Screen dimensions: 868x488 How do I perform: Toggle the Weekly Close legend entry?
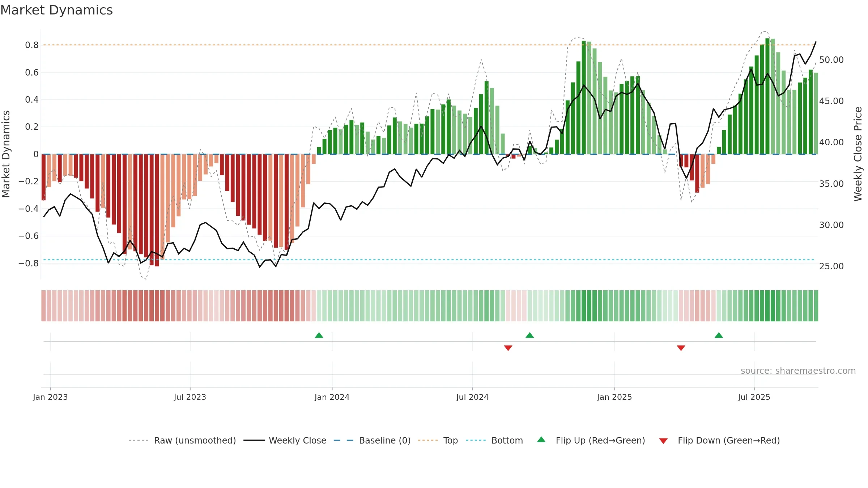[x=285, y=440]
